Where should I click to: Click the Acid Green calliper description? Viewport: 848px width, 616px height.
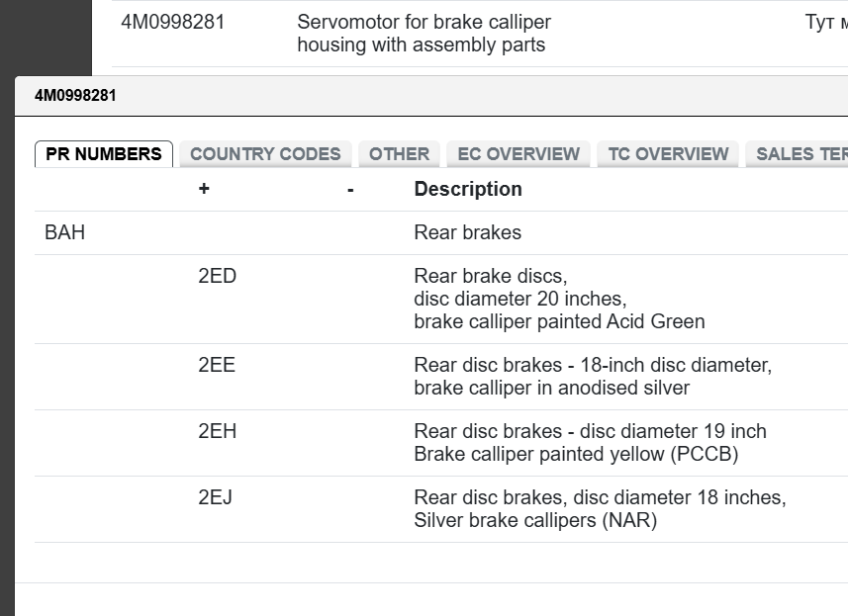559,300
